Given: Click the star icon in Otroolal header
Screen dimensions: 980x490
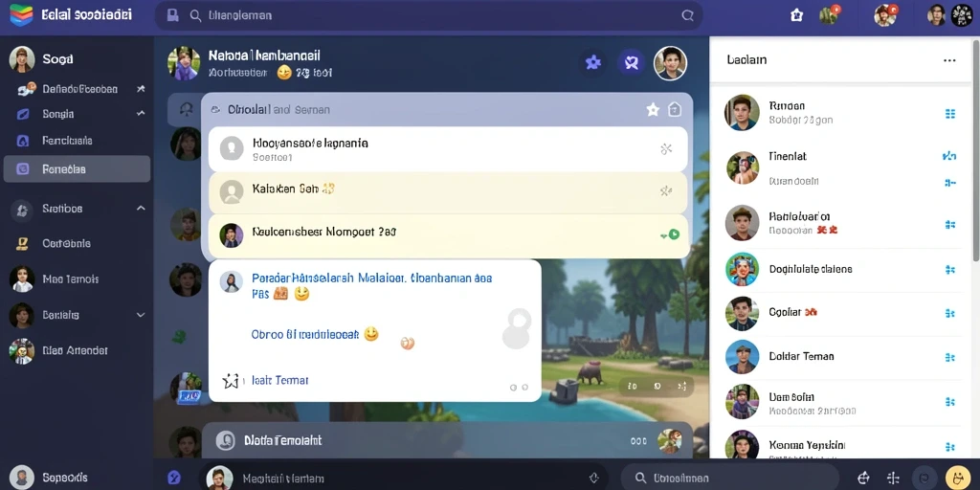Looking at the screenshot, I should (653, 110).
